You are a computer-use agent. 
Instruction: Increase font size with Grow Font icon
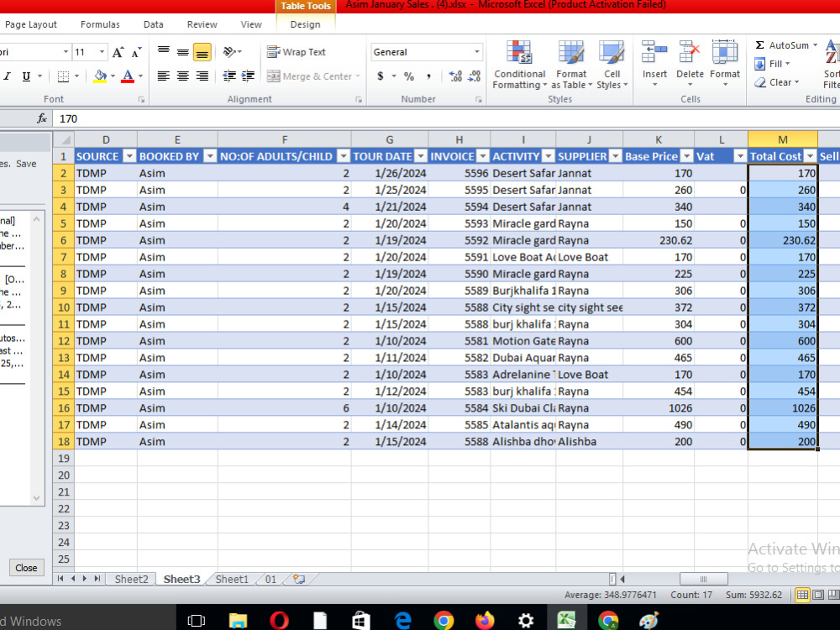(x=118, y=52)
